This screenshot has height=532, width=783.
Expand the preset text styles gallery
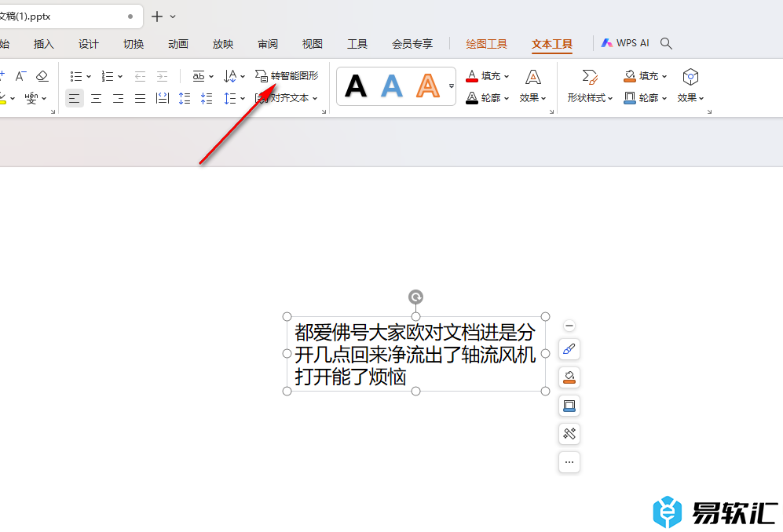click(452, 86)
